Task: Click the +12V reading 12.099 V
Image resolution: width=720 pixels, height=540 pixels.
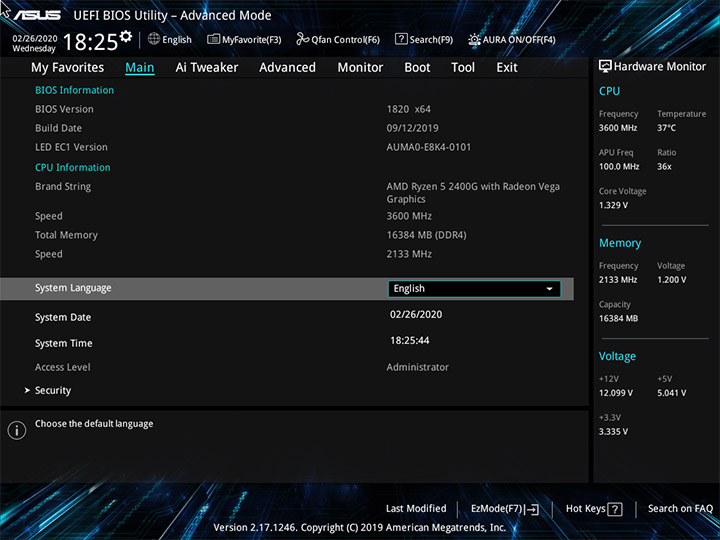Action: [616, 393]
